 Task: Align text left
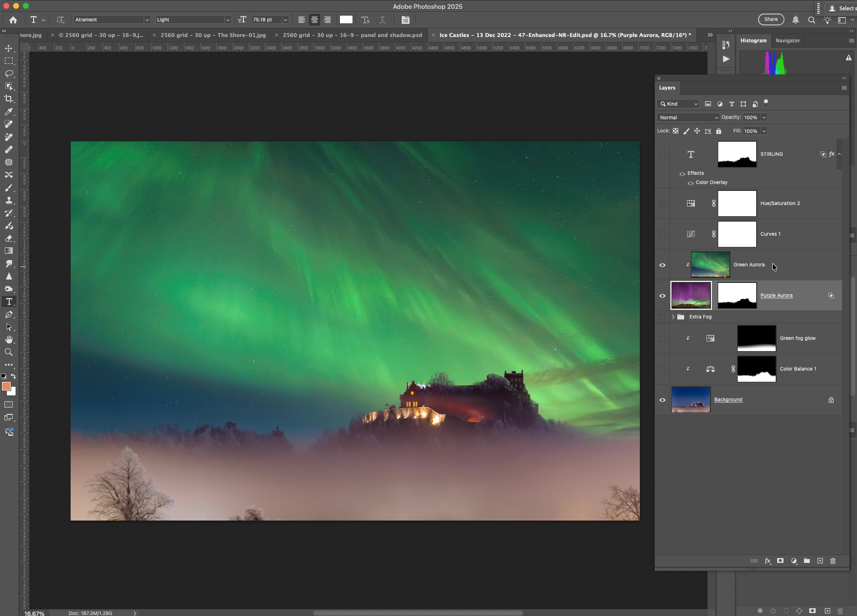click(302, 20)
